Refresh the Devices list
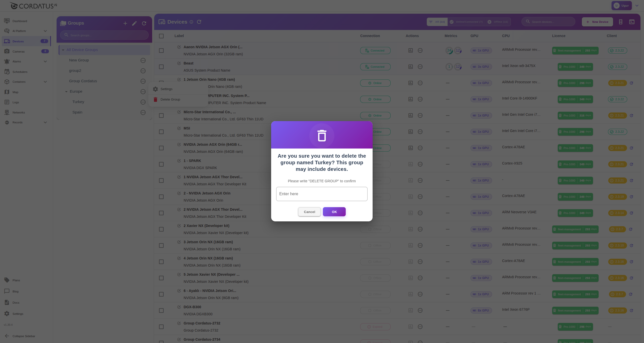Screen dimensions: 644x343 (199, 22)
